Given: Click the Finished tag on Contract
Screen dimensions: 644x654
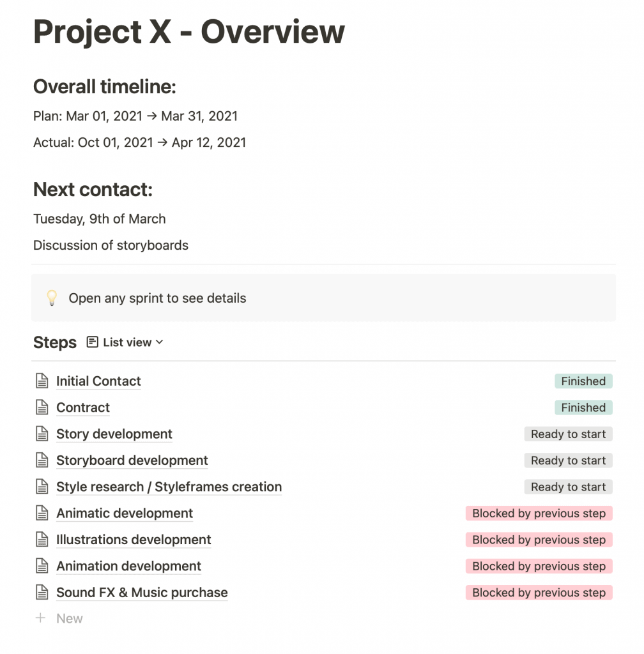Looking at the screenshot, I should pyautogui.click(x=583, y=407).
